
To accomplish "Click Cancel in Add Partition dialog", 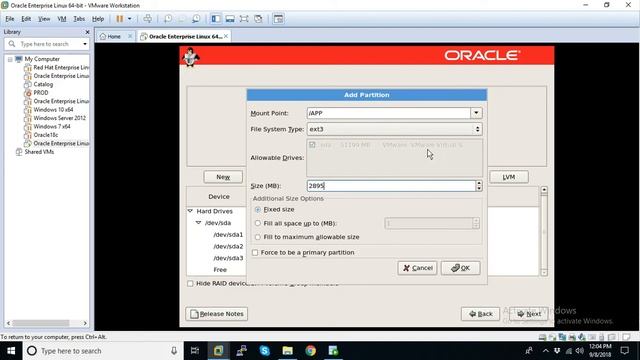I will [x=417, y=268].
